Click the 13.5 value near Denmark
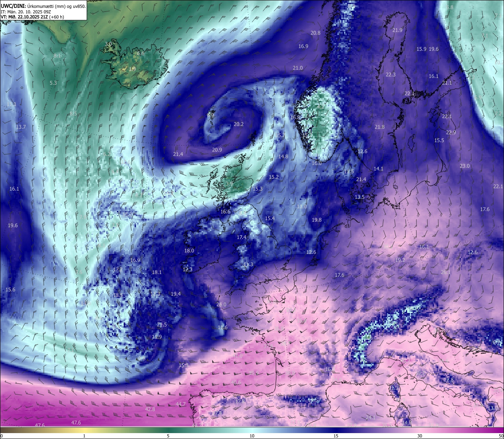This screenshot has width=504, height=439. pyautogui.click(x=359, y=197)
